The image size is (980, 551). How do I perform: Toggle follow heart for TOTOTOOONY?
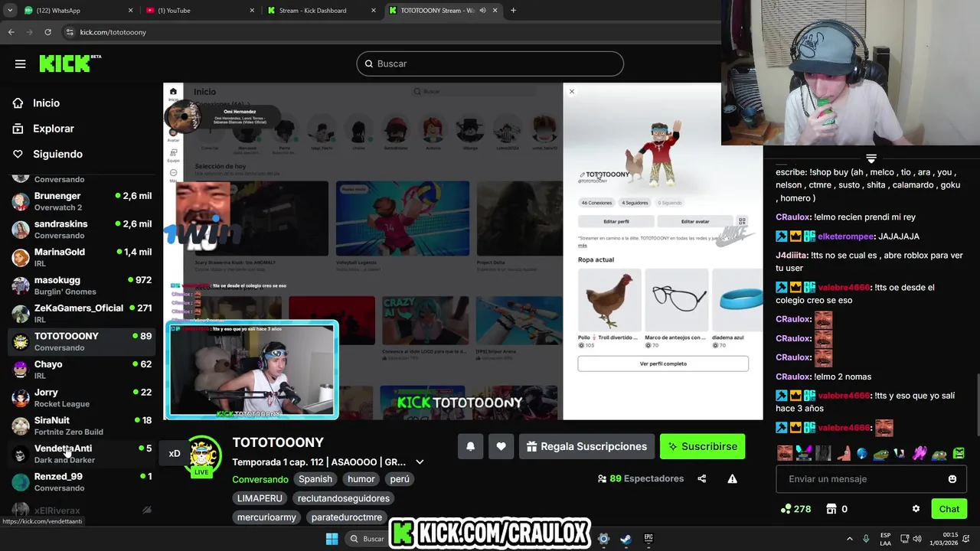pyautogui.click(x=501, y=447)
